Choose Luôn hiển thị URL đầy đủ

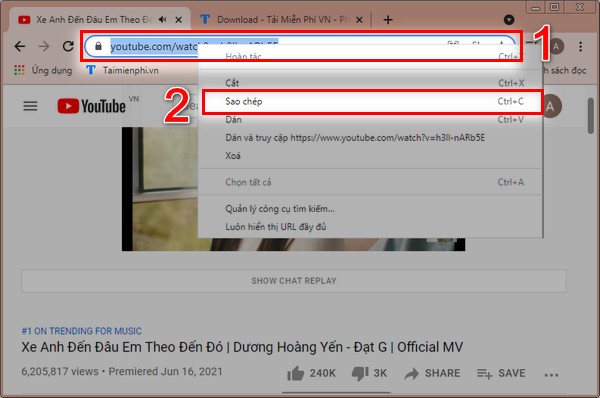coord(370,227)
